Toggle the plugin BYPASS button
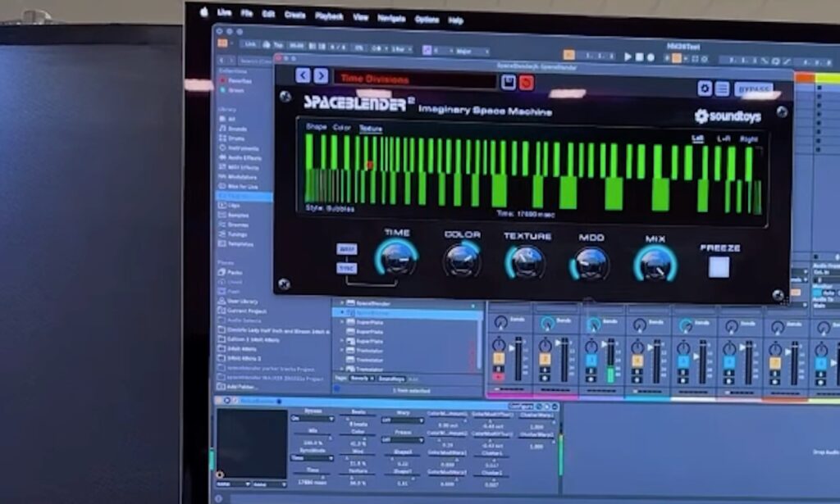The height and width of the screenshot is (504, 840). point(753,89)
